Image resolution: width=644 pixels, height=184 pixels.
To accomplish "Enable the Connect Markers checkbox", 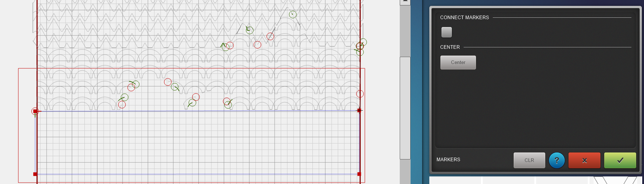I will [446, 33].
